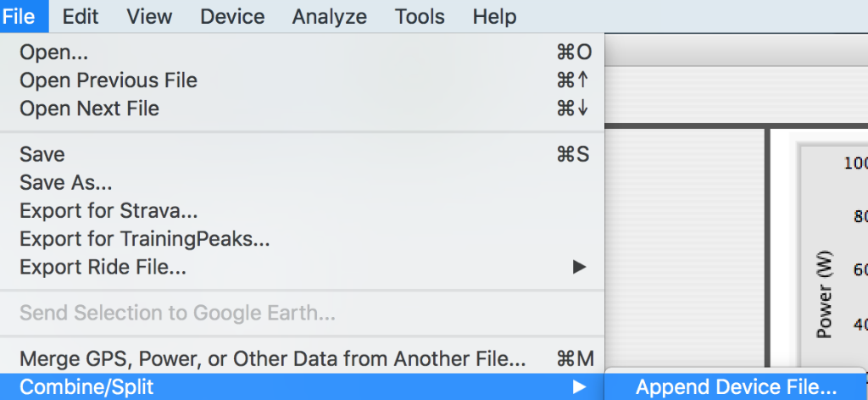Image resolution: width=868 pixels, height=400 pixels.
Task: Open the View menu
Action: [149, 16]
